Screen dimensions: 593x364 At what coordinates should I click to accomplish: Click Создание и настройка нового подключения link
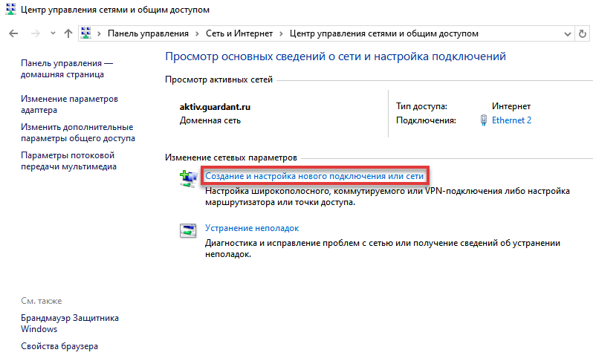(x=314, y=176)
